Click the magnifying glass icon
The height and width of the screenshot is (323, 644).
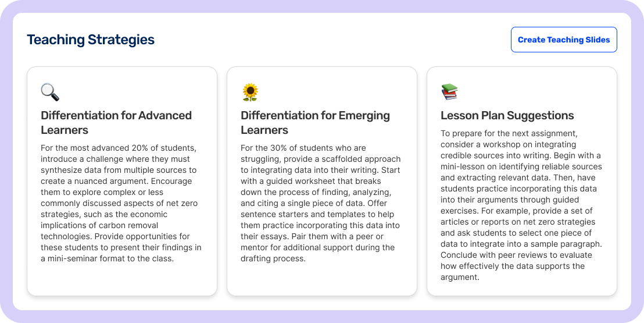50,92
